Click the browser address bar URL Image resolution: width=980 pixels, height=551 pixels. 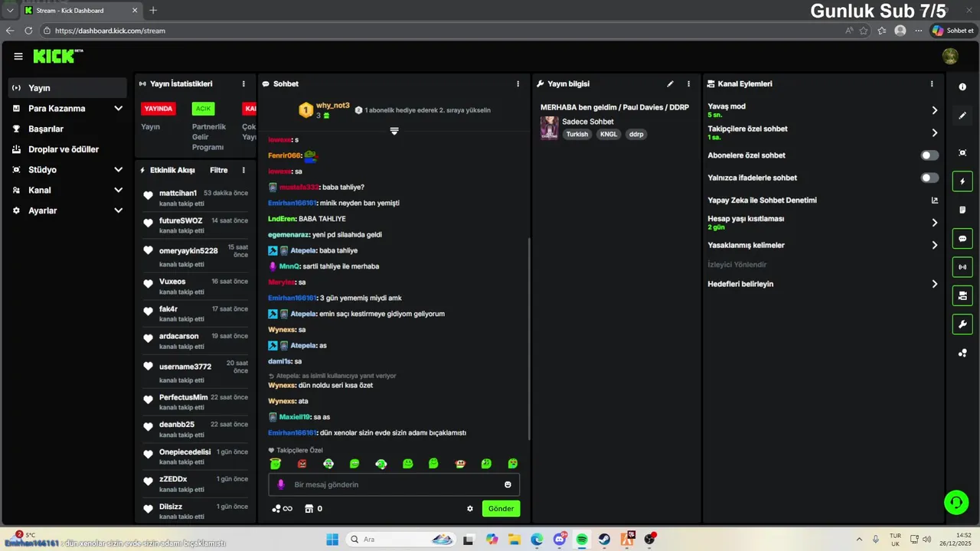[110, 31]
